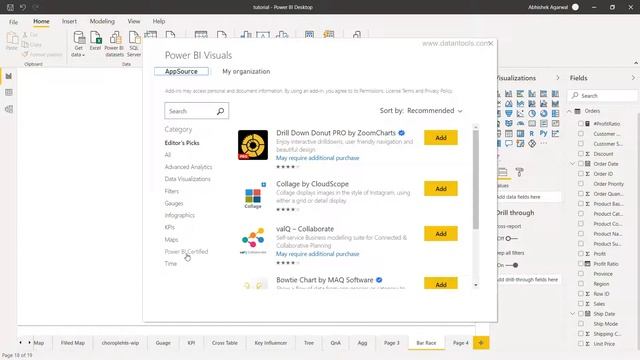Screen dimensions: 640x360
Task: Click the user account avatar
Action: 576,7
